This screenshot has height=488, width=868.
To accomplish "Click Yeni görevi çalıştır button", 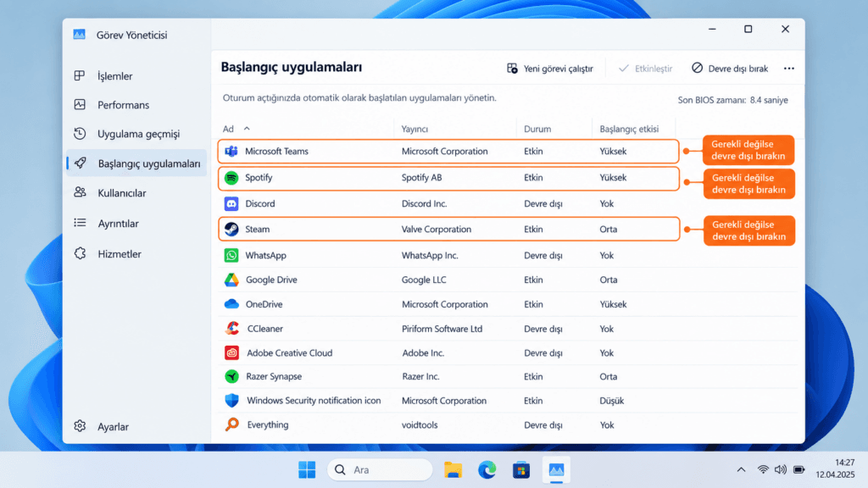I will coord(549,69).
